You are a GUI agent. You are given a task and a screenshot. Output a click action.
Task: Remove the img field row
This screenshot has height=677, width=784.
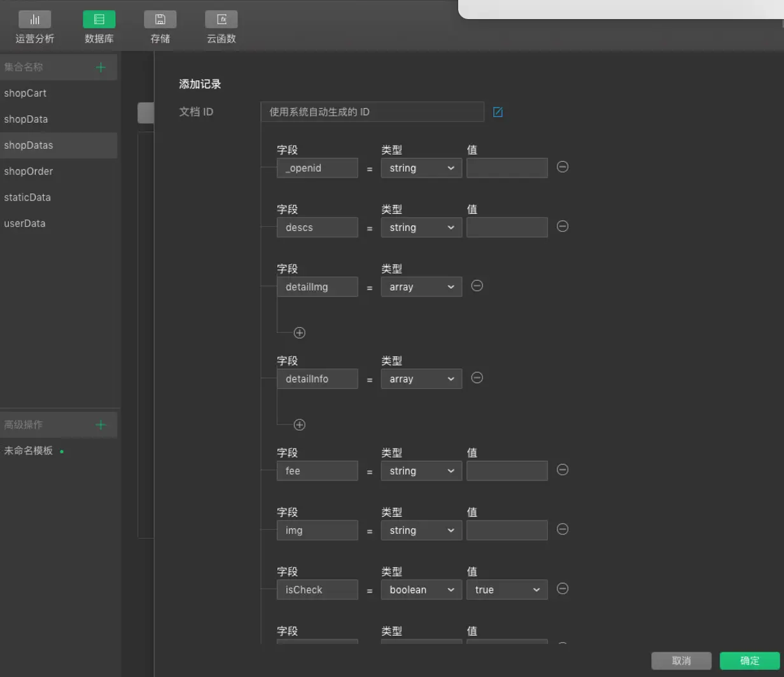[563, 529]
